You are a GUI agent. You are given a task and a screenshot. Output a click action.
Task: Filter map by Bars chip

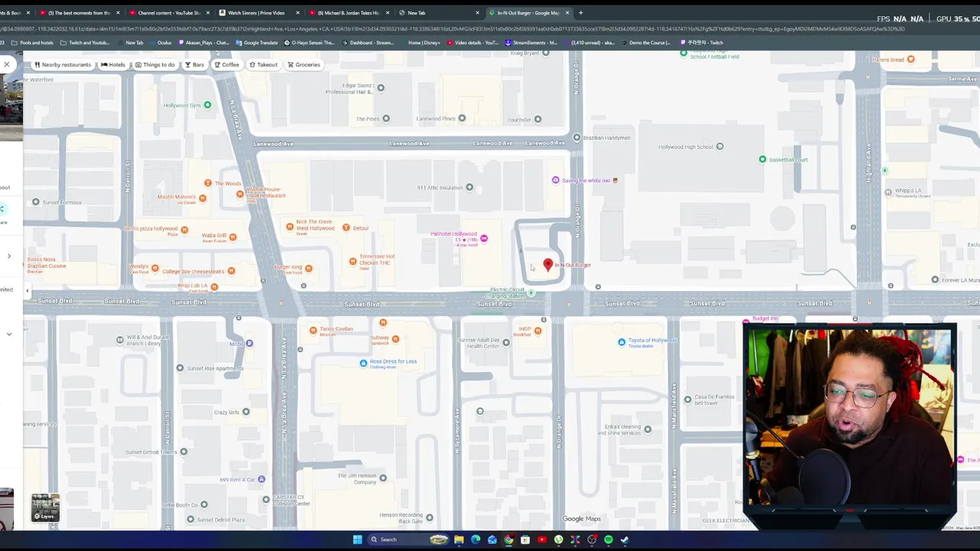[x=194, y=64]
